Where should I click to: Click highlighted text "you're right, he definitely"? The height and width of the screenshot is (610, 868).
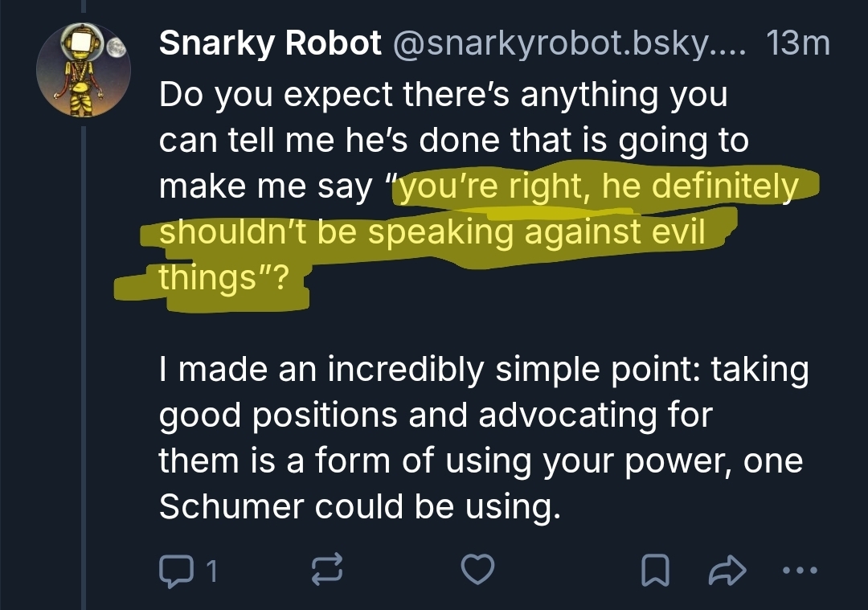(x=599, y=187)
